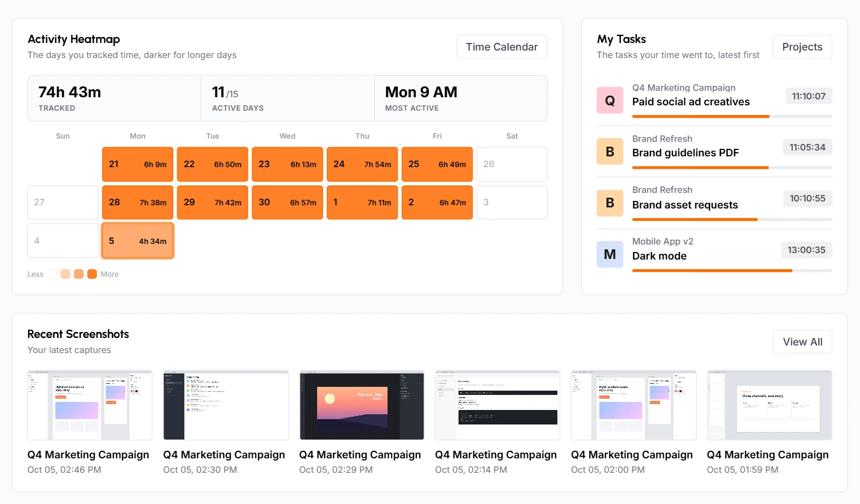Select empty heatmap day 4
Viewport: 860px width, 504px height.
(x=63, y=241)
